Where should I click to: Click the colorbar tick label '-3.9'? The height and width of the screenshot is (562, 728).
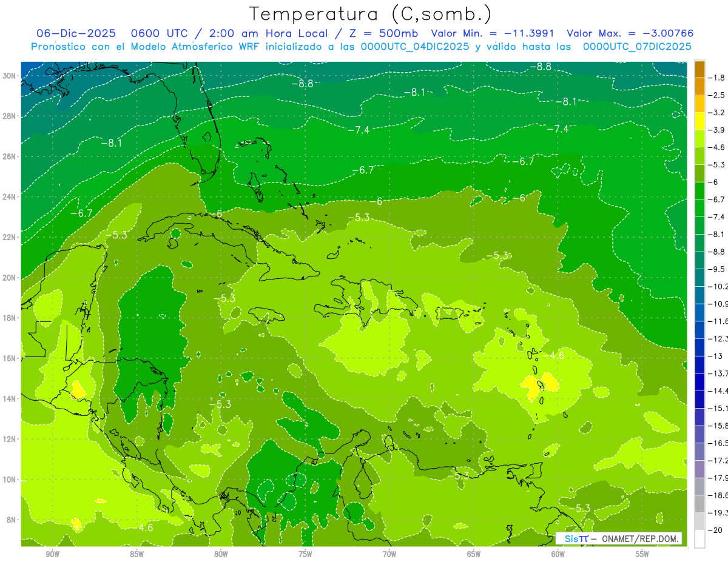coord(716,130)
